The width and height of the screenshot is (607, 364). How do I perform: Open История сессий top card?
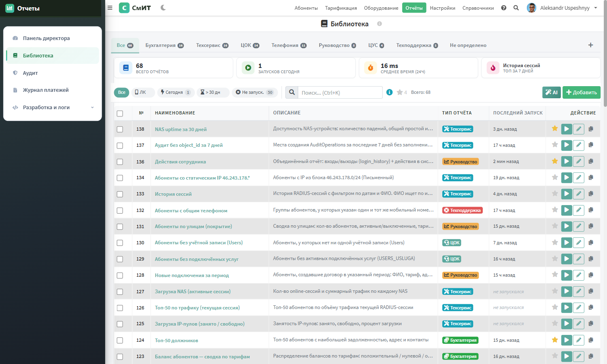541,68
